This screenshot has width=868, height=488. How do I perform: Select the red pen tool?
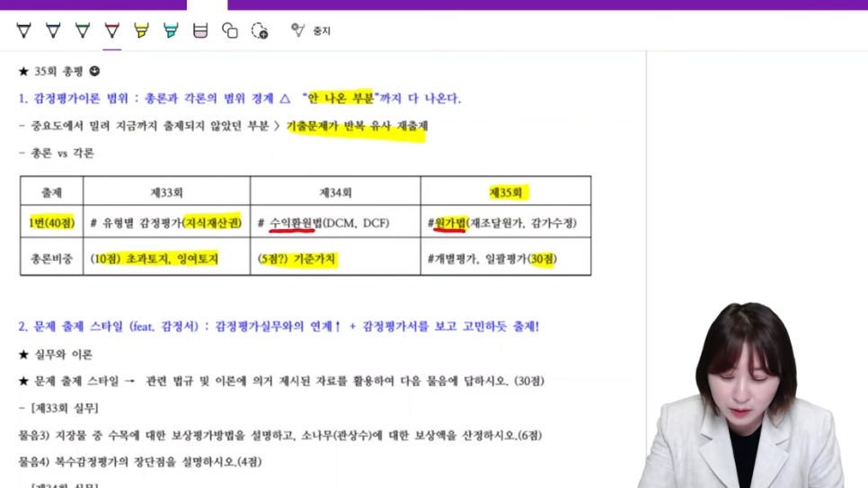[x=111, y=31]
